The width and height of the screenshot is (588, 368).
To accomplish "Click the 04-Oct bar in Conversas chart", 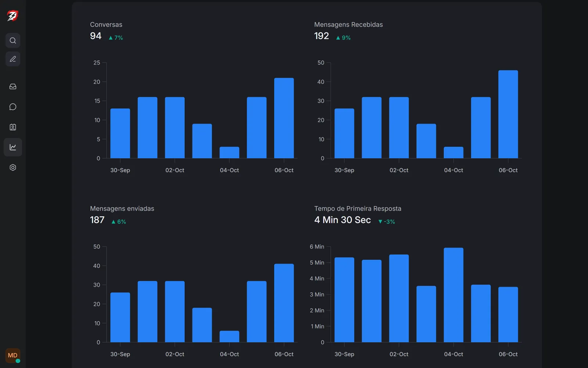I will tap(229, 152).
